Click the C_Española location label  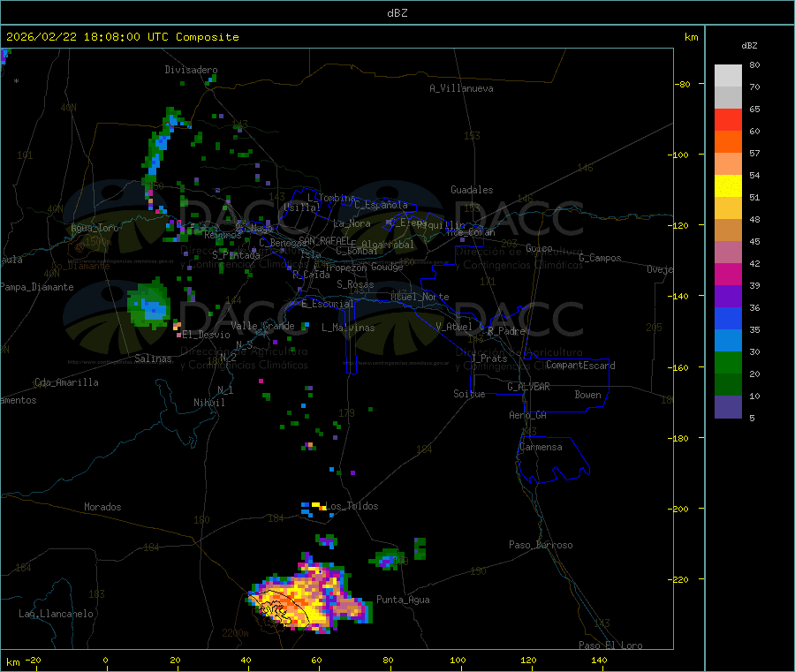(x=382, y=205)
